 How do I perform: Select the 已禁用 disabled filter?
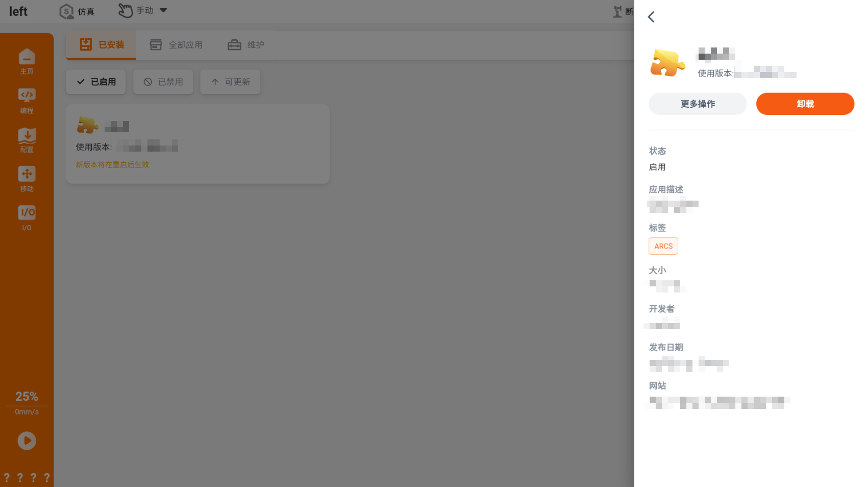163,82
